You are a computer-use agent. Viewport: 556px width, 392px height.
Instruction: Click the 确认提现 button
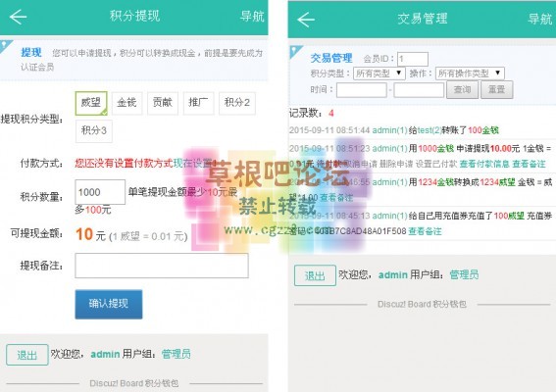click(109, 304)
